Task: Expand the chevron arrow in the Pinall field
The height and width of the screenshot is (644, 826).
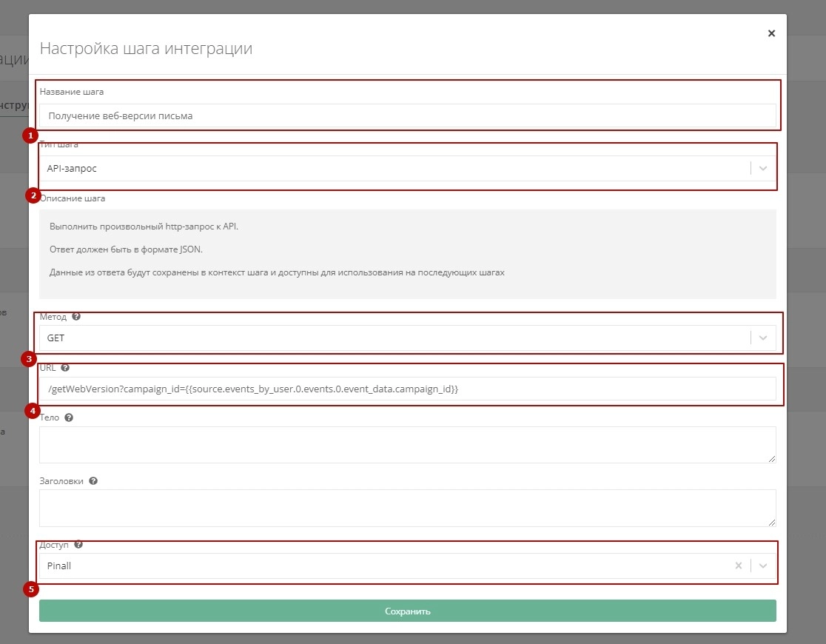Action: 763,566
